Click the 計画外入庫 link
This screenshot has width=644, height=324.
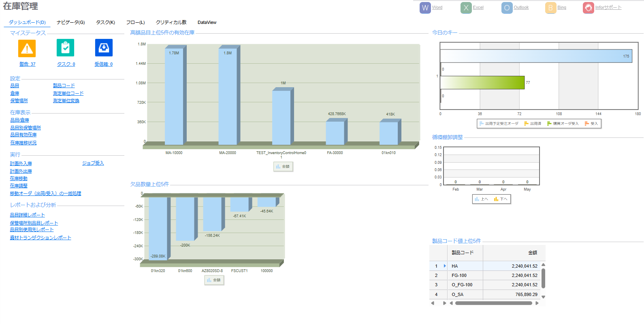21,163
